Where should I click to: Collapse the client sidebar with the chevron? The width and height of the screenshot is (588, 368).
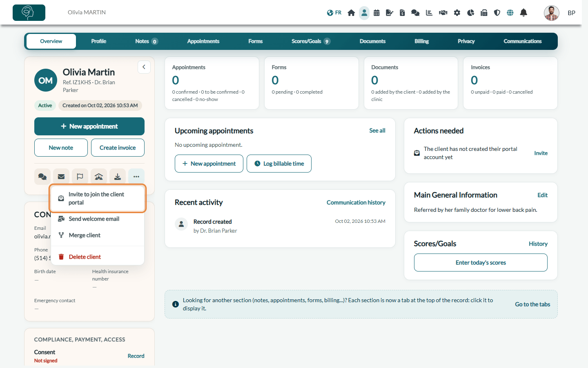[144, 67]
